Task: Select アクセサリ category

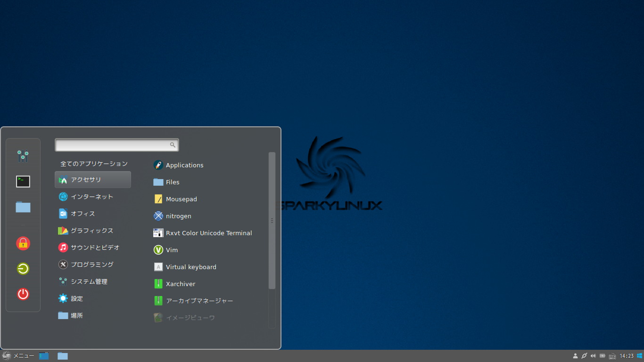Action: tap(93, 180)
